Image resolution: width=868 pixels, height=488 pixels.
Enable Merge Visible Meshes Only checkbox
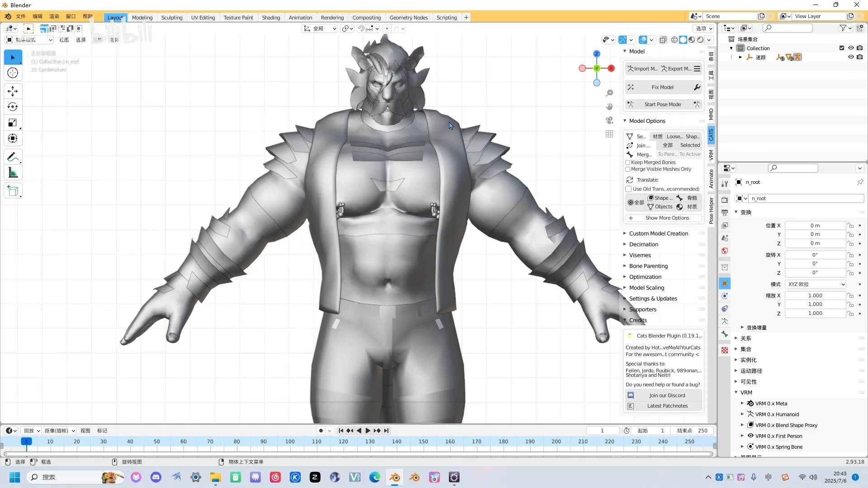click(x=628, y=169)
